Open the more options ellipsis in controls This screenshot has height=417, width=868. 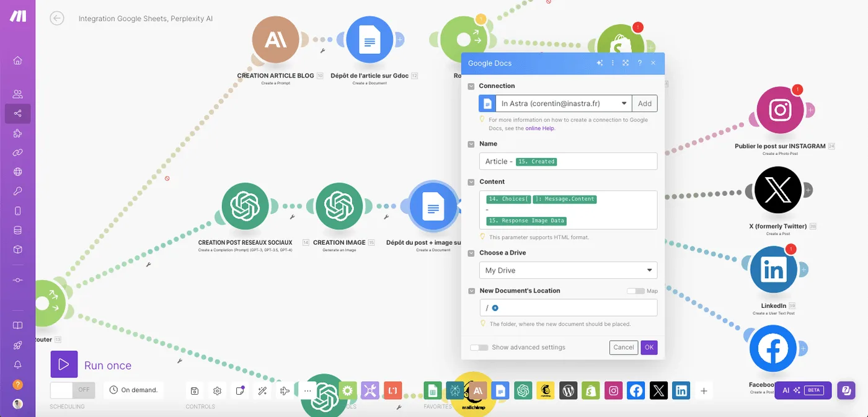[308, 391]
